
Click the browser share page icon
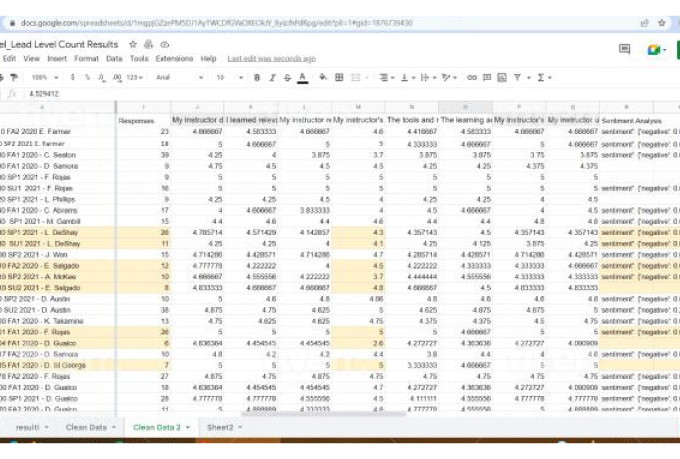tap(644, 23)
